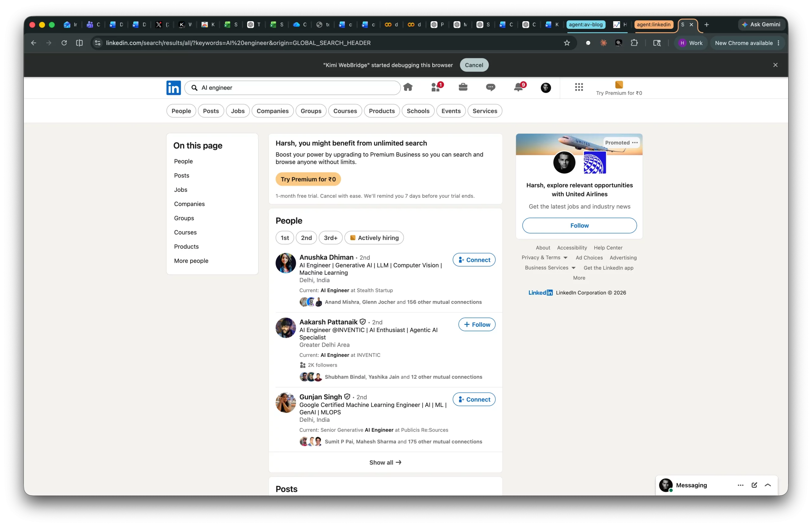
Task: Reload the page
Action: tap(64, 43)
